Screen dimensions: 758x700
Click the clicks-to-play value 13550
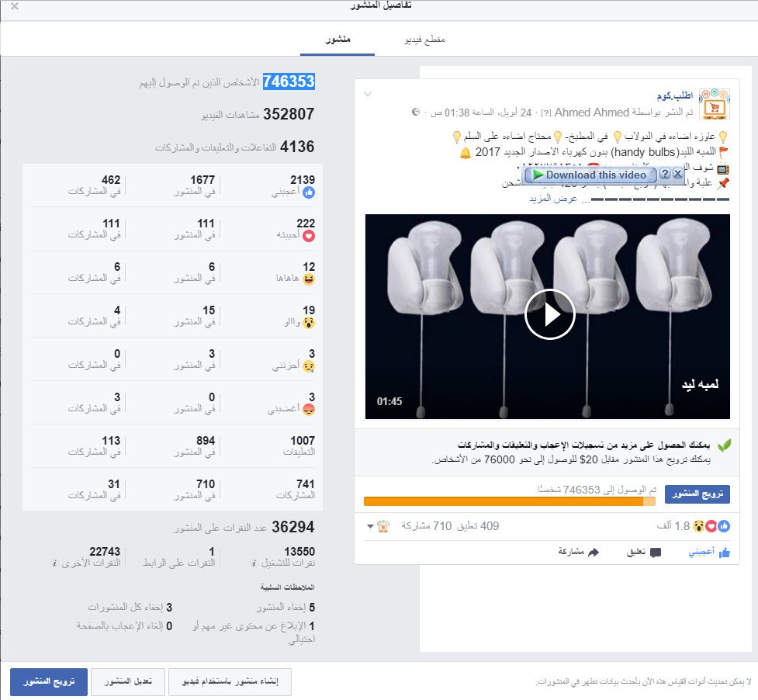tap(299, 552)
